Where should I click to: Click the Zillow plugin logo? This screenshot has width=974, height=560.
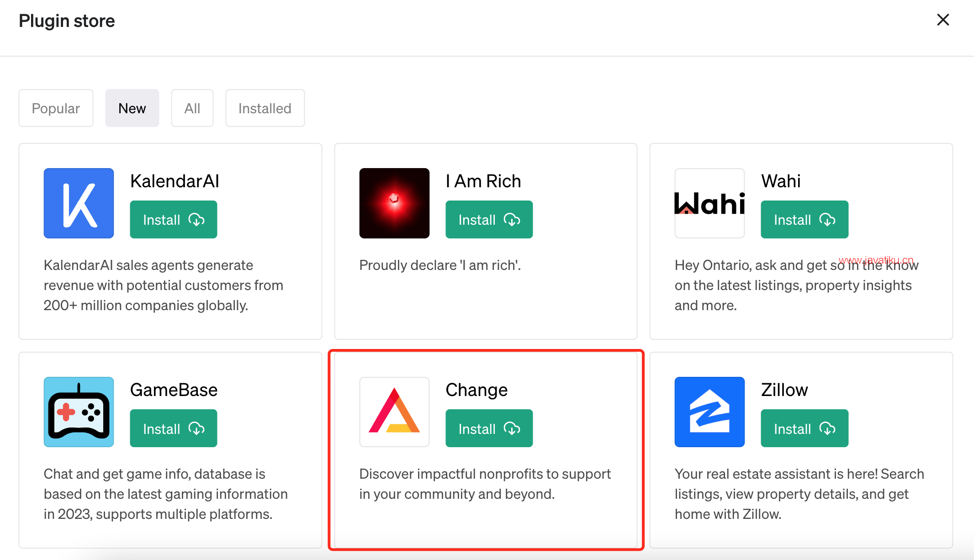709,412
